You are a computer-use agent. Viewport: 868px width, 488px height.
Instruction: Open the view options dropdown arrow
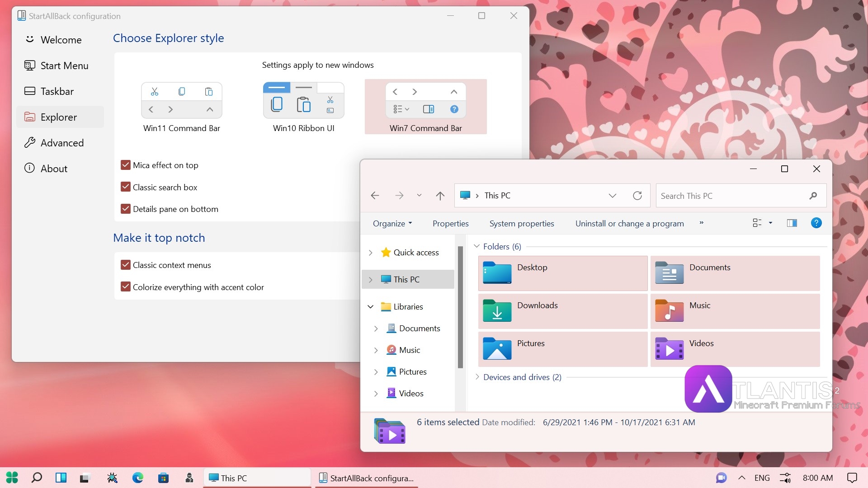(x=771, y=223)
